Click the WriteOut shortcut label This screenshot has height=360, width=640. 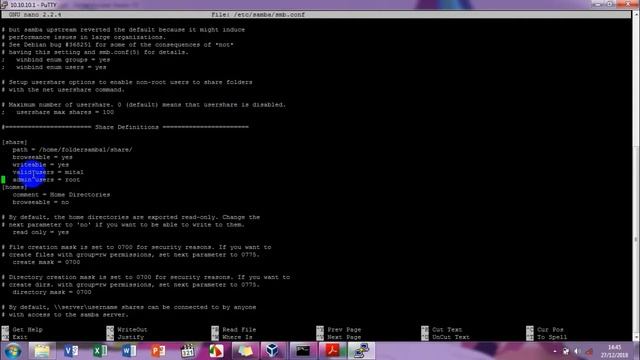tap(132, 329)
